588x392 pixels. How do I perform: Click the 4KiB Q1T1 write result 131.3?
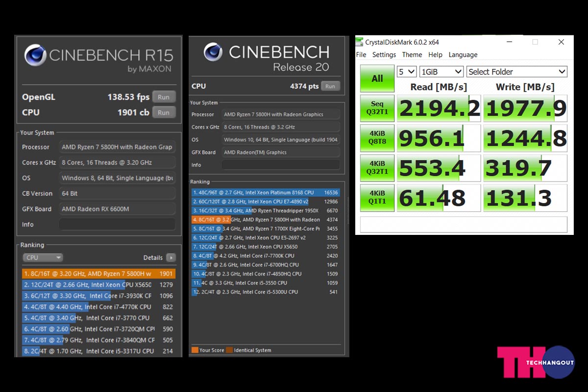click(525, 198)
